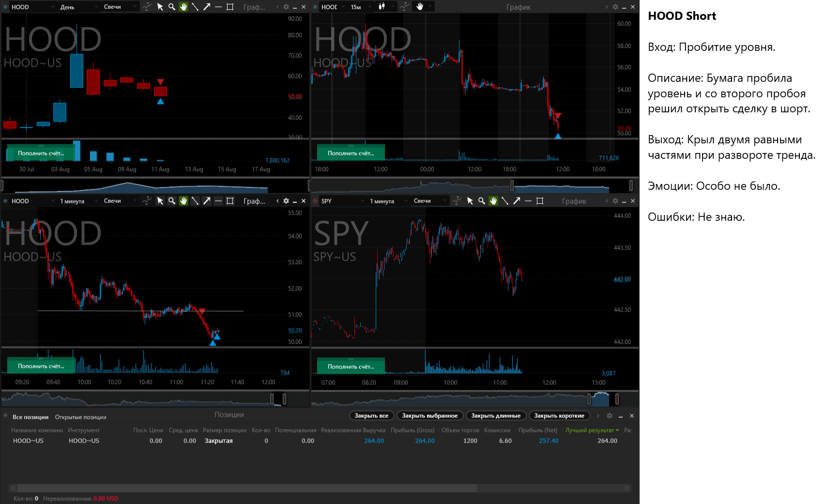Toggle the link dot of the HOOD 15m chart
This screenshot has width=826, height=504.
(x=316, y=7)
